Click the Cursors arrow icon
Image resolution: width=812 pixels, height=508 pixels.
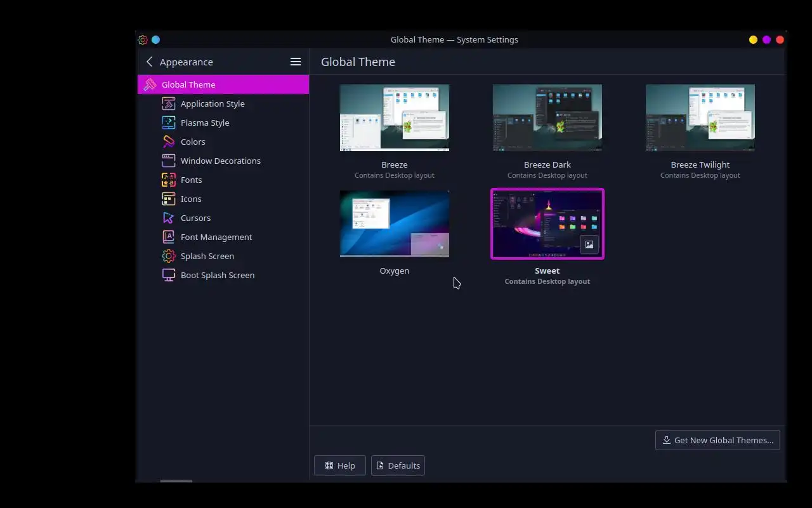(x=168, y=218)
